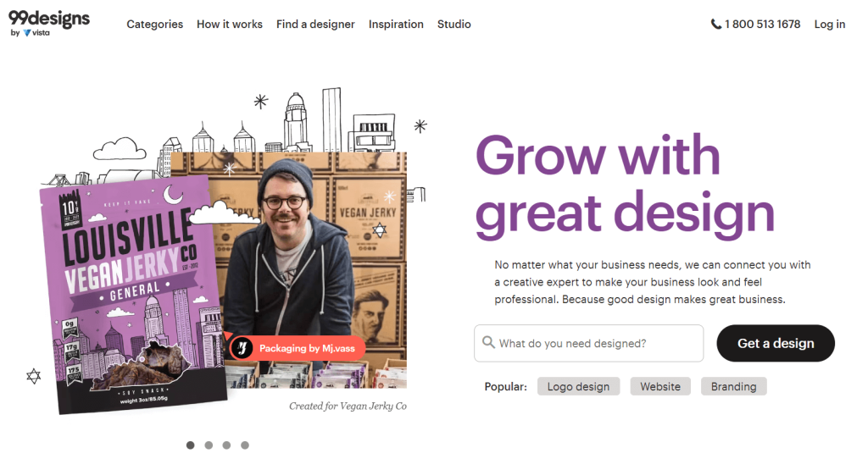Select the Branding popular tag
The image size is (868, 459).
[x=733, y=386]
